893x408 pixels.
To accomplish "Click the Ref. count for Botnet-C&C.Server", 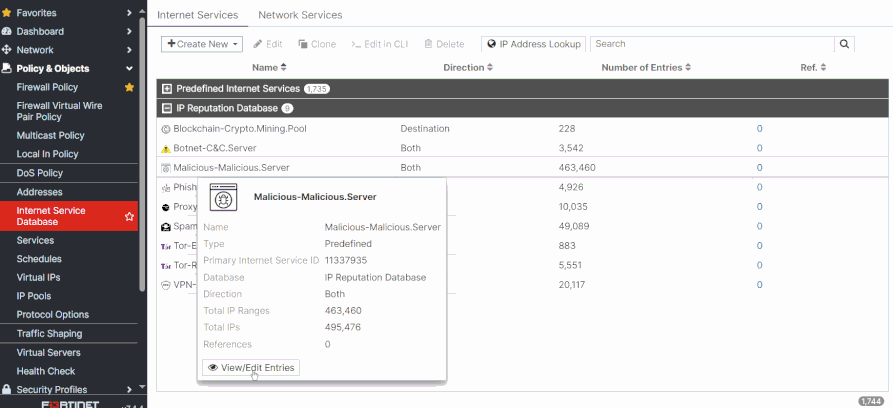I will pos(759,148).
